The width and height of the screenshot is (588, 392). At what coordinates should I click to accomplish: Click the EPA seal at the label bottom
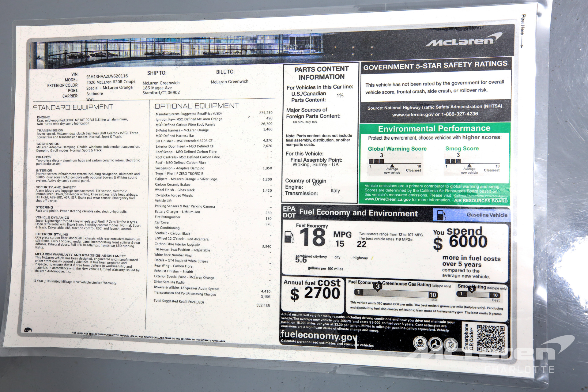click(420, 343)
